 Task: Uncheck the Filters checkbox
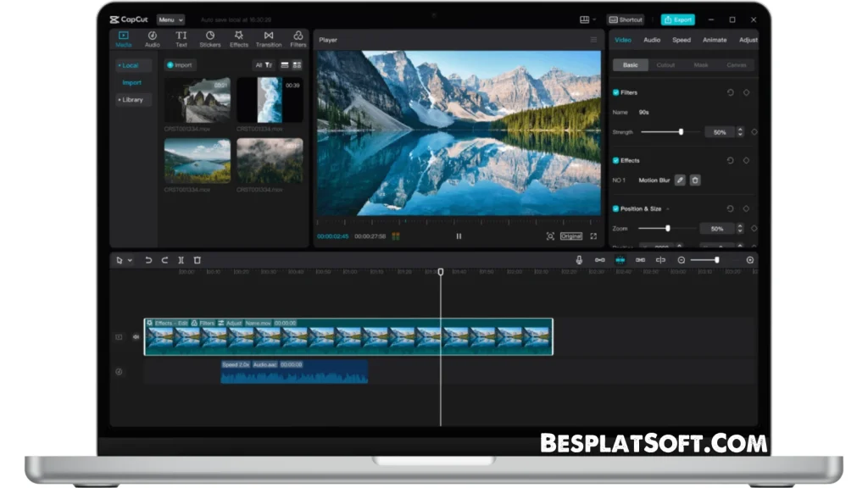point(616,92)
